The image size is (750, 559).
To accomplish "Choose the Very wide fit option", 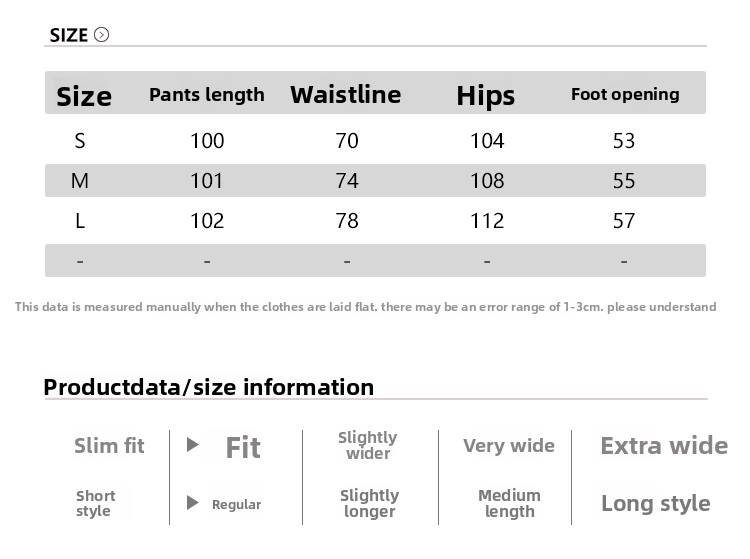I will 508,446.
